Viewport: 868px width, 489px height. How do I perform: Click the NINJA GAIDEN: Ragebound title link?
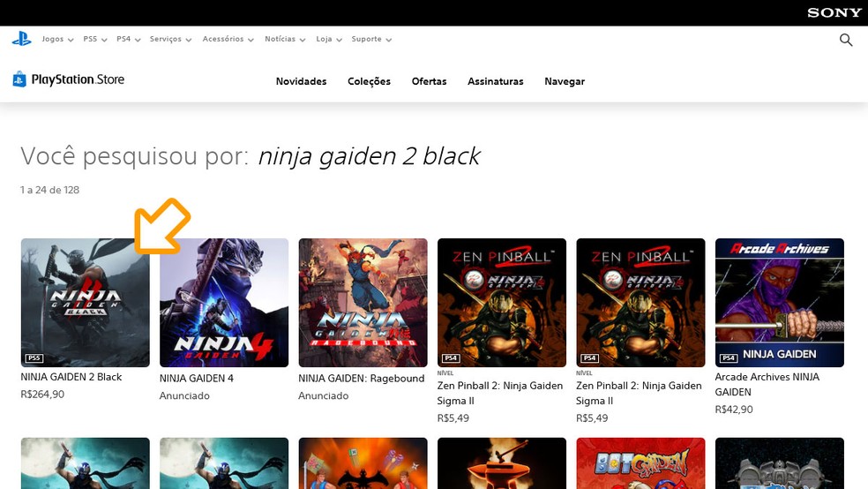(x=362, y=379)
